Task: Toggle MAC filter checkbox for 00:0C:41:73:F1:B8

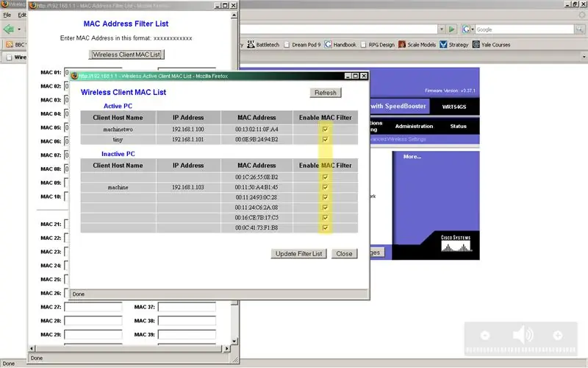Action: tap(325, 227)
